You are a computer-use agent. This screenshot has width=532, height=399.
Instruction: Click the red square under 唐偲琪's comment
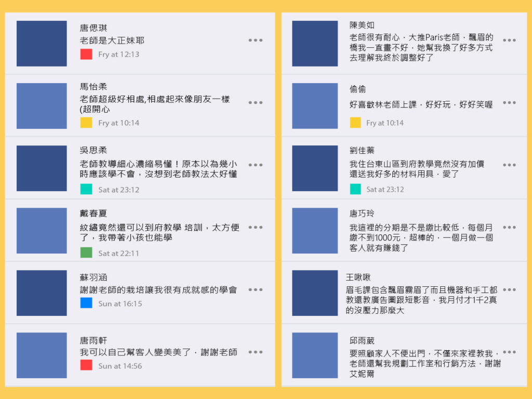(x=86, y=54)
